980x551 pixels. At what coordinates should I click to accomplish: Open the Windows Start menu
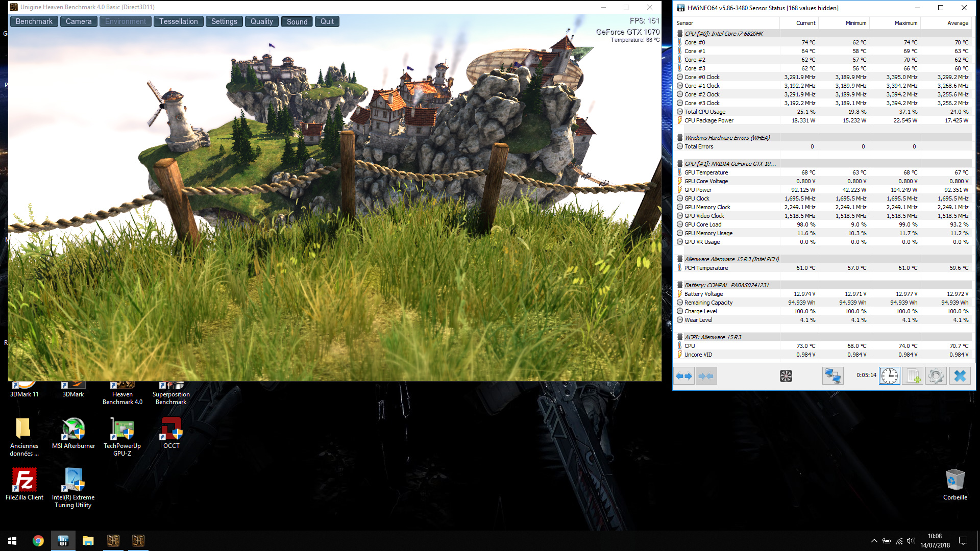click(x=12, y=541)
